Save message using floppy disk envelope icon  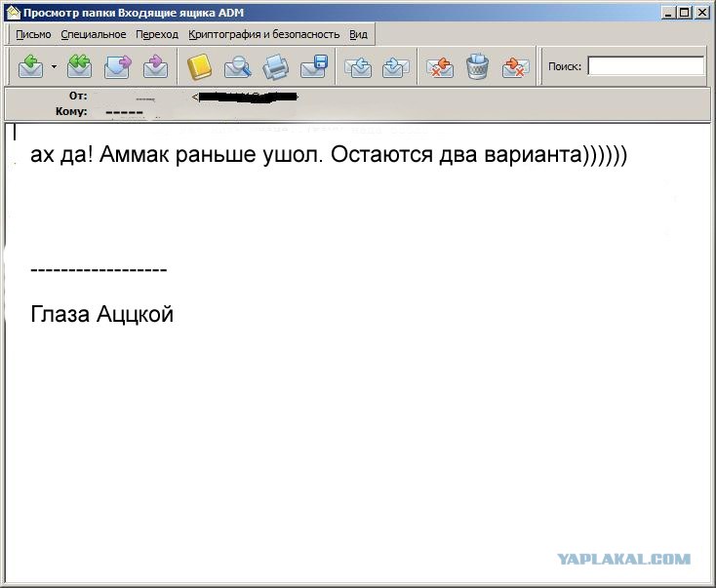tap(314, 66)
